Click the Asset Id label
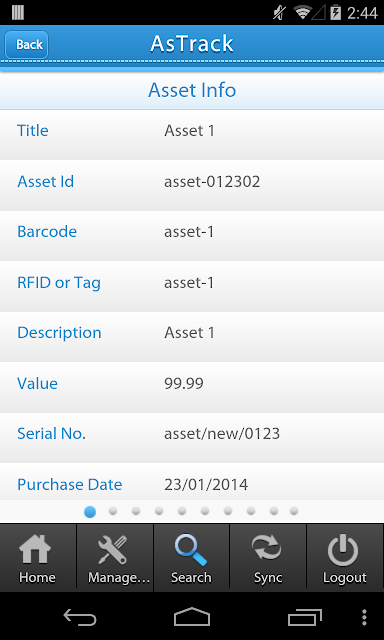Viewport: 384px width, 640px height. tap(45, 181)
